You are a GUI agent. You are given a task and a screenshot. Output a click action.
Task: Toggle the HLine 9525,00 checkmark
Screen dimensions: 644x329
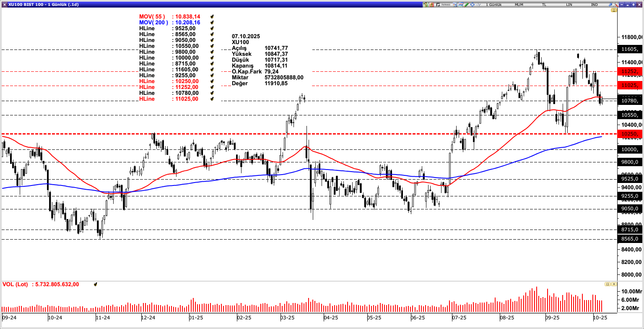(x=212, y=28)
